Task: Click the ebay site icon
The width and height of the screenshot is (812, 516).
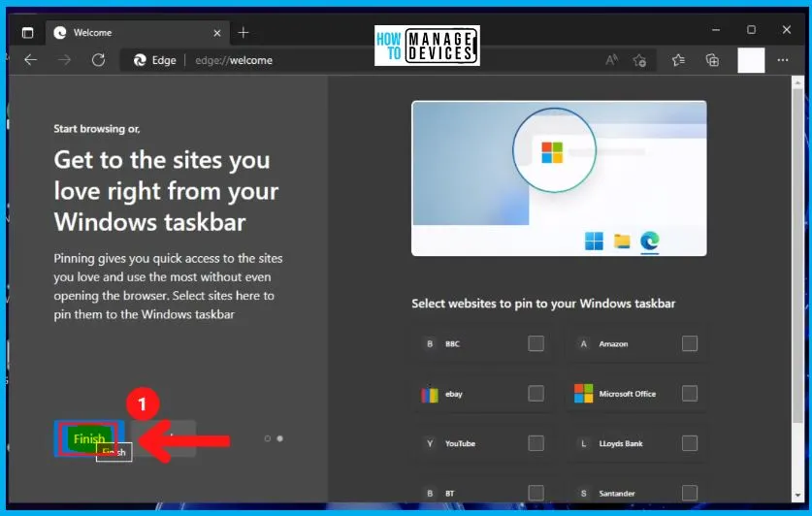Action: pos(430,395)
